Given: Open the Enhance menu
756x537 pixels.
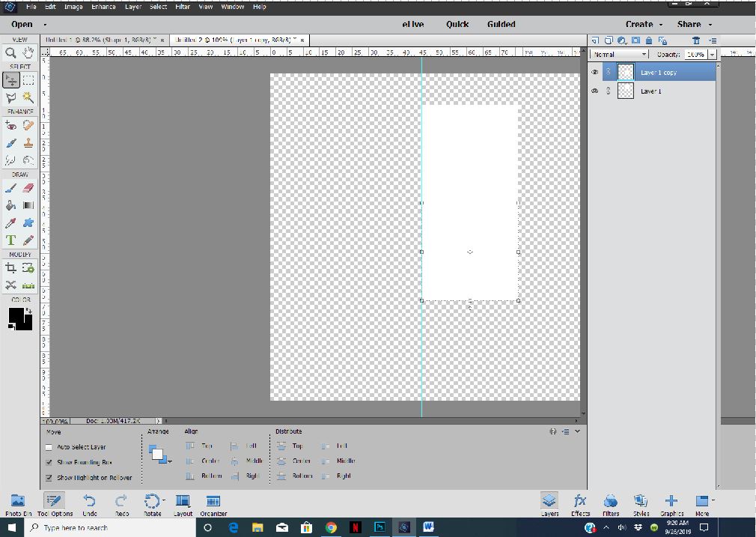Looking at the screenshot, I should 103,7.
